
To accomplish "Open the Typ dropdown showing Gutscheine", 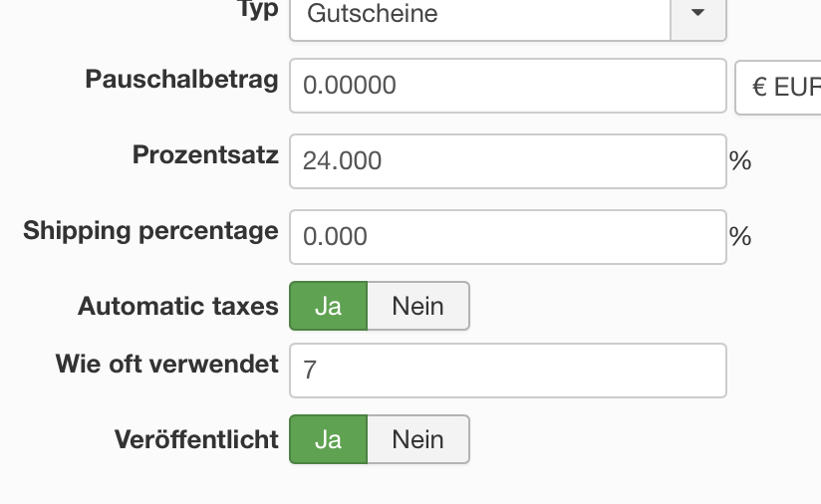I will (480, 16).
